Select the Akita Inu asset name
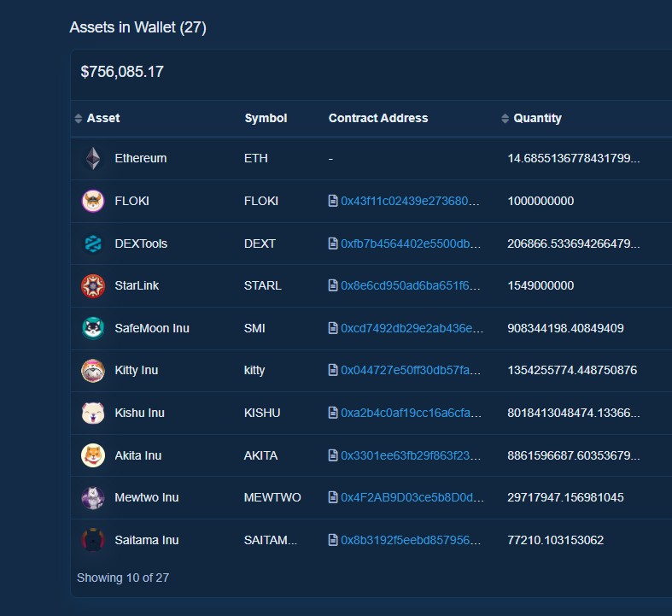The height and width of the screenshot is (616, 672). click(138, 455)
